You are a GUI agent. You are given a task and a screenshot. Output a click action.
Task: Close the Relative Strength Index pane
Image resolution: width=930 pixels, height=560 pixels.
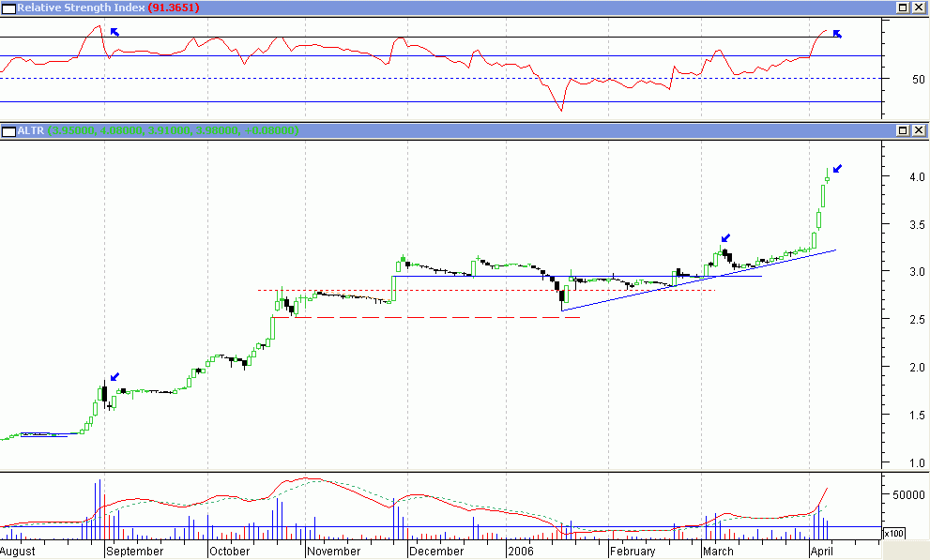919,8
